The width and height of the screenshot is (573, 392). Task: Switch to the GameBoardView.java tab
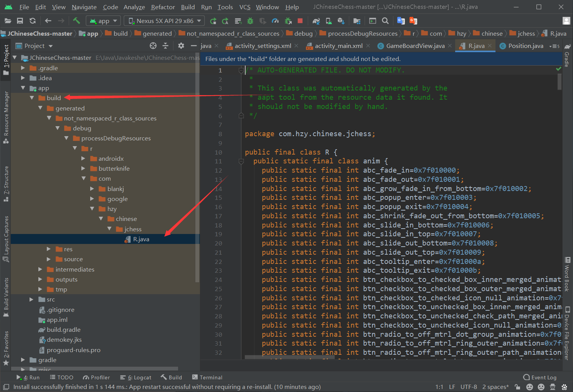[415, 46]
